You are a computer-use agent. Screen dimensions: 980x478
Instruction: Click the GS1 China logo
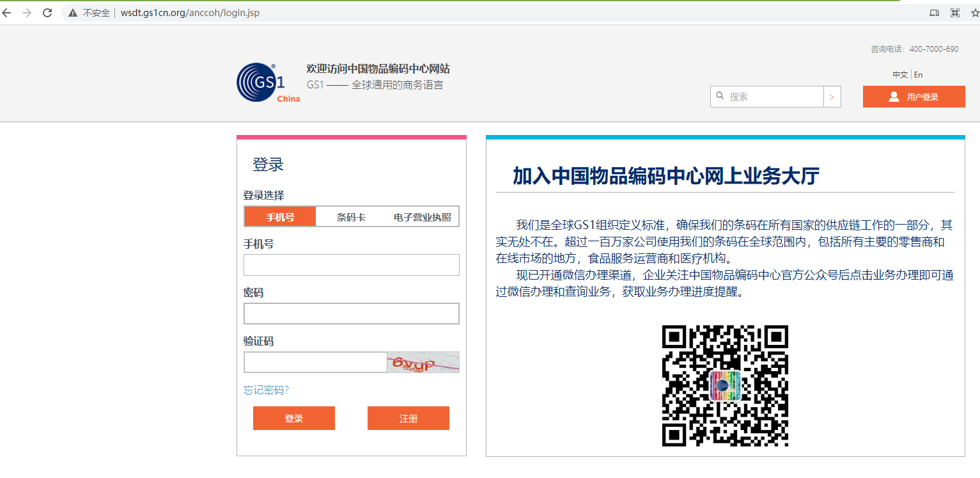(268, 83)
